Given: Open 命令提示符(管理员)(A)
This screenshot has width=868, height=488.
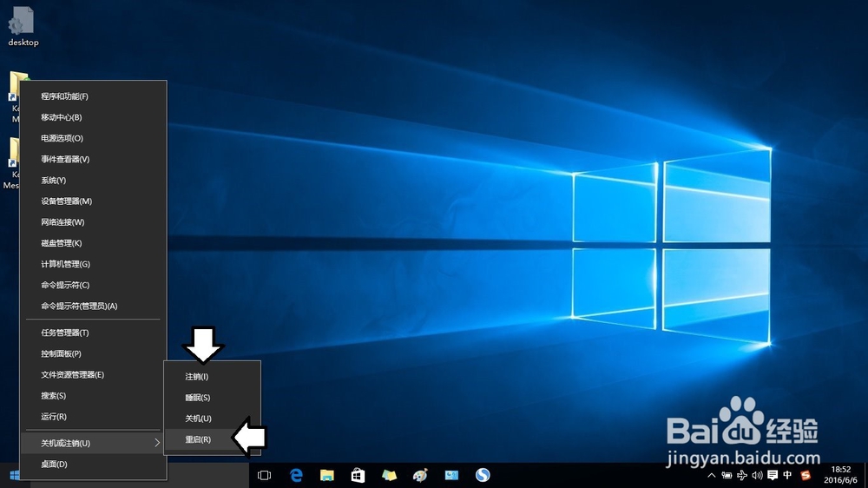Looking at the screenshot, I should tap(93, 307).
